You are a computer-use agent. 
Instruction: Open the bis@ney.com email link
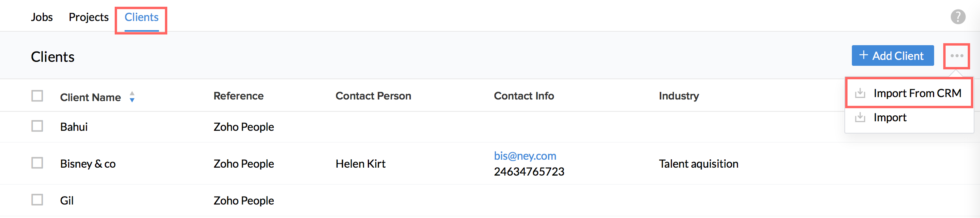pos(525,156)
